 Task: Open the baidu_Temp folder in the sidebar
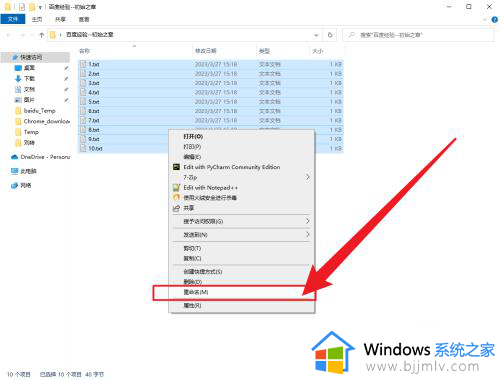pyautogui.click(x=39, y=111)
